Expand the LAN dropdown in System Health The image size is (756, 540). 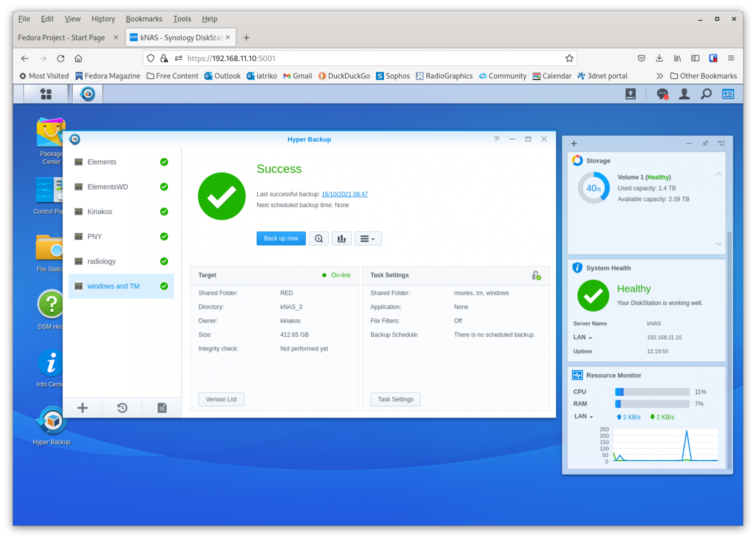tap(583, 337)
